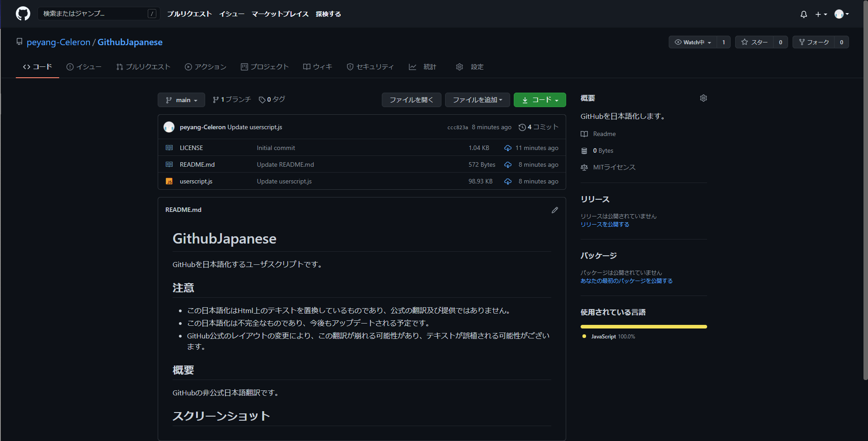This screenshot has height=441, width=868.
Task: Click マーケットプレイス in the top navigation
Action: point(280,14)
